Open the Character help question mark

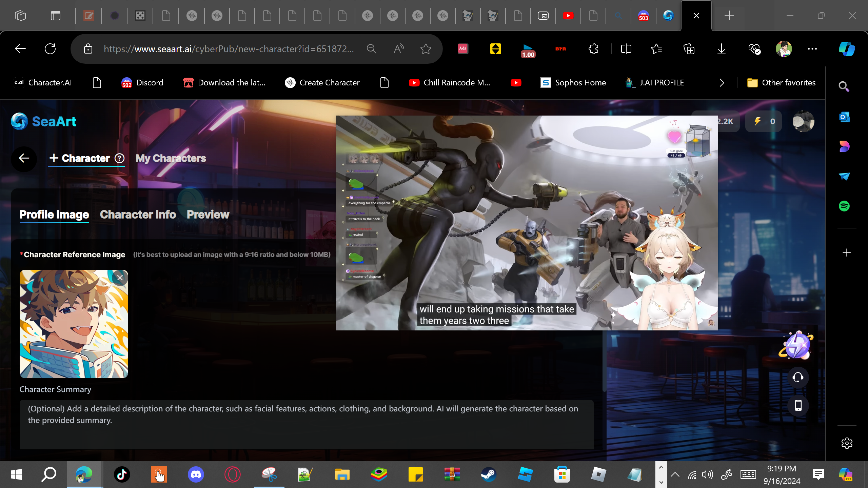(120, 158)
